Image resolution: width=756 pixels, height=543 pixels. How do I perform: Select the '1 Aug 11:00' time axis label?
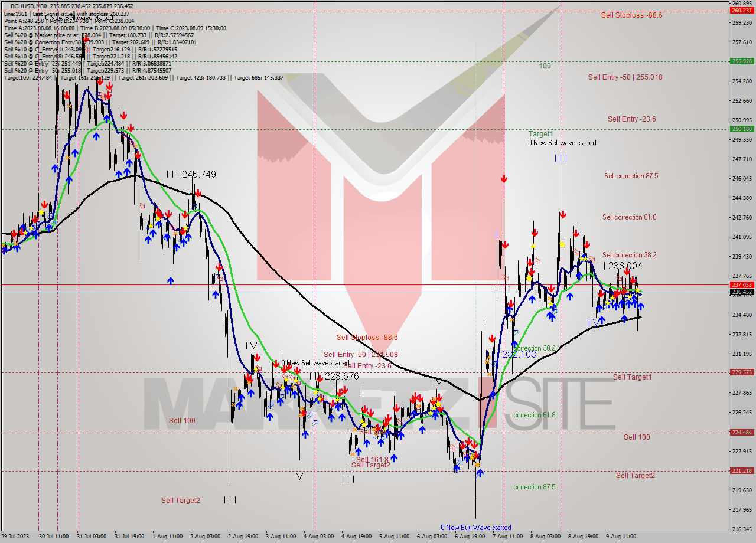167,537
